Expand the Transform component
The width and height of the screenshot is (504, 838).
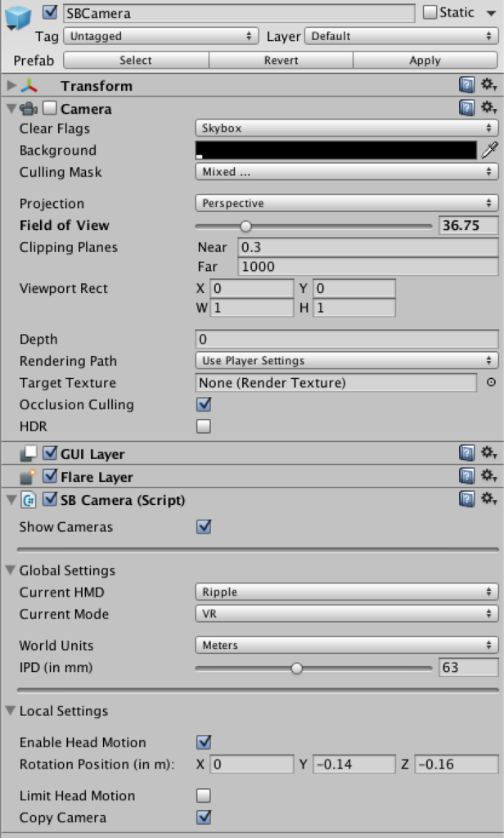click(x=11, y=85)
